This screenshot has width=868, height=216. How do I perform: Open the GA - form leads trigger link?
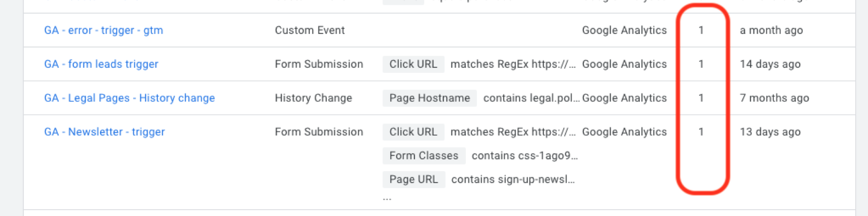[x=101, y=64]
